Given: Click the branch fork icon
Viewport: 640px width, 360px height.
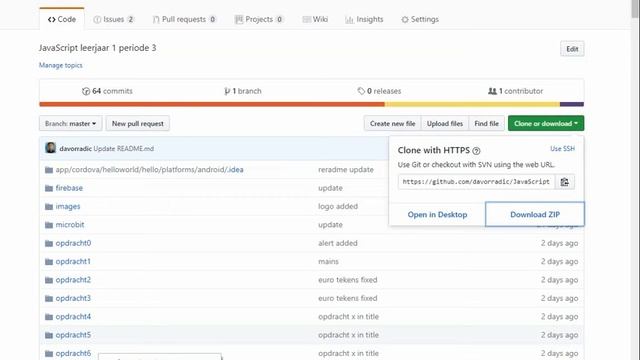Looking at the screenshot, I should (x=227, y=91).
